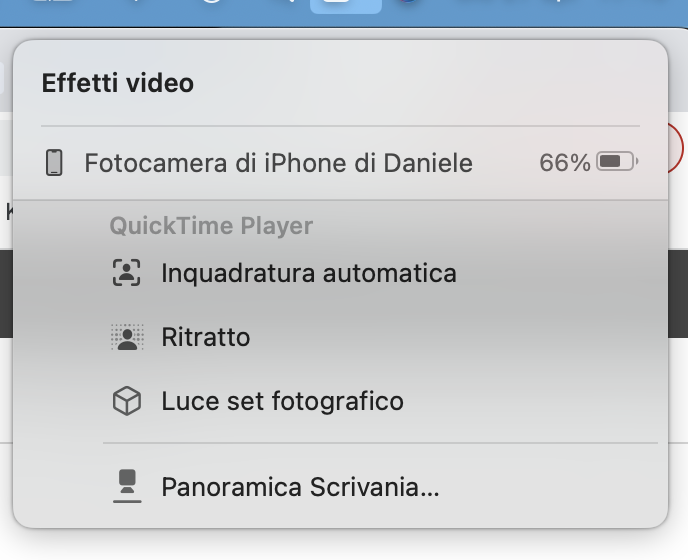Click the iPhone device icon
The width and height of the screenshot is (688, 560).
[55, 163]
